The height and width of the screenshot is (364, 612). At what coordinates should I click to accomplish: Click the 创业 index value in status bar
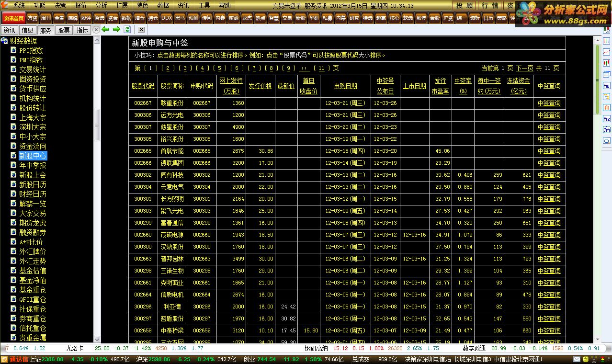(267, 359)
